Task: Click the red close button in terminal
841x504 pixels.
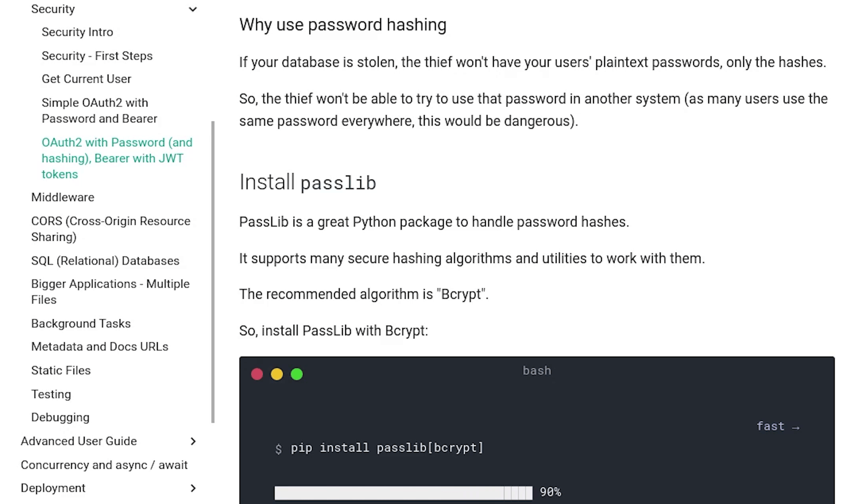Action: (257, 374)
